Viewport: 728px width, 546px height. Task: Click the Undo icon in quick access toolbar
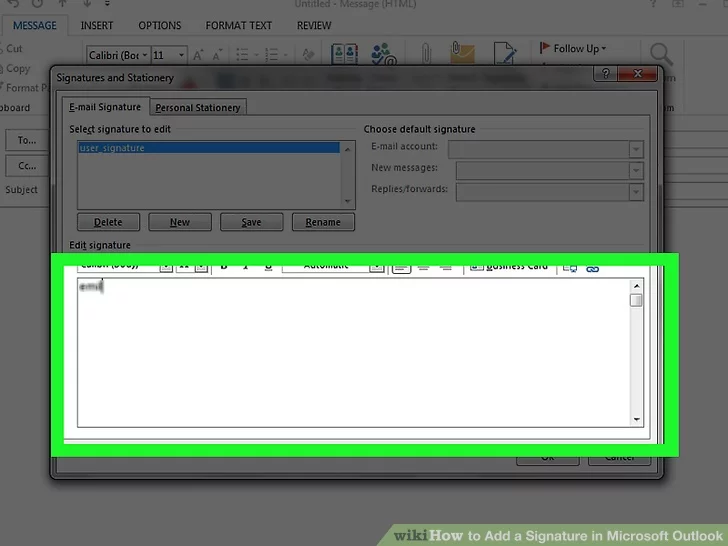(x=13, y=4)
